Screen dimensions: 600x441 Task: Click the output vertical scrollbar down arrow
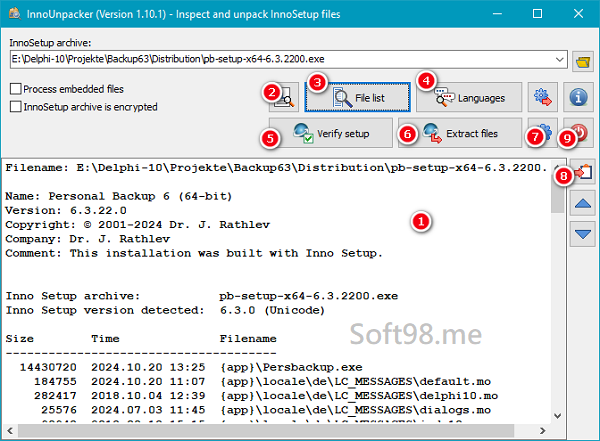tap(558, 416)
